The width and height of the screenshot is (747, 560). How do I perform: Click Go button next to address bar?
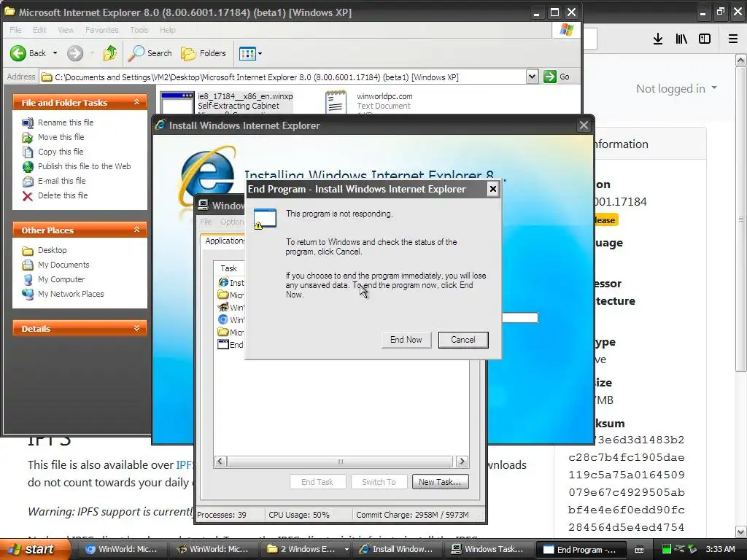pyautogui.click(x=557, y=77)
